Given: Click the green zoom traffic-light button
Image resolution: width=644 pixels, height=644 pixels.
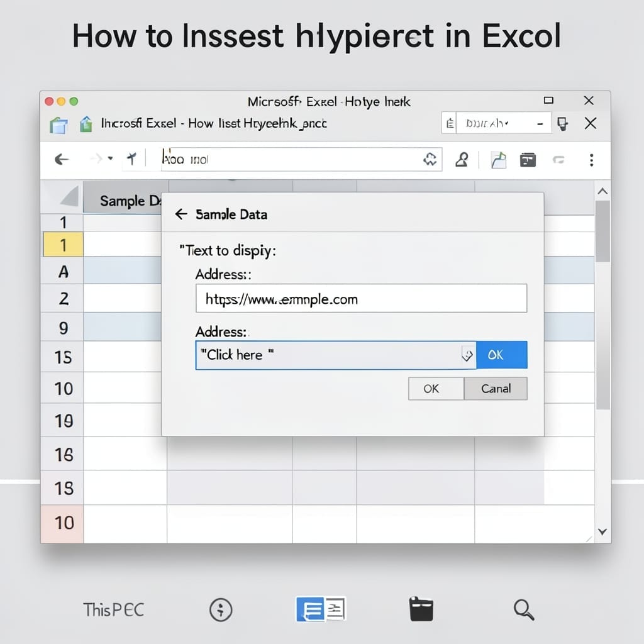Looking at the screenshot, I should click(x=74, y=101).
